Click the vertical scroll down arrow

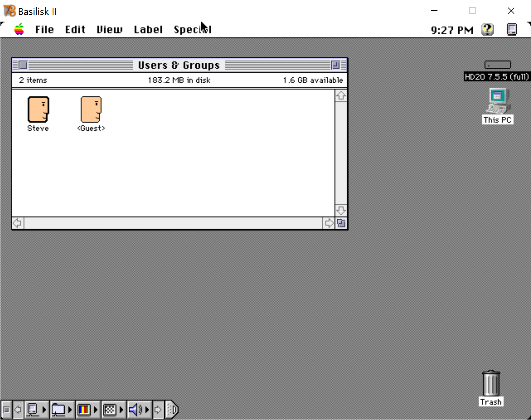[x=341, y=210]
